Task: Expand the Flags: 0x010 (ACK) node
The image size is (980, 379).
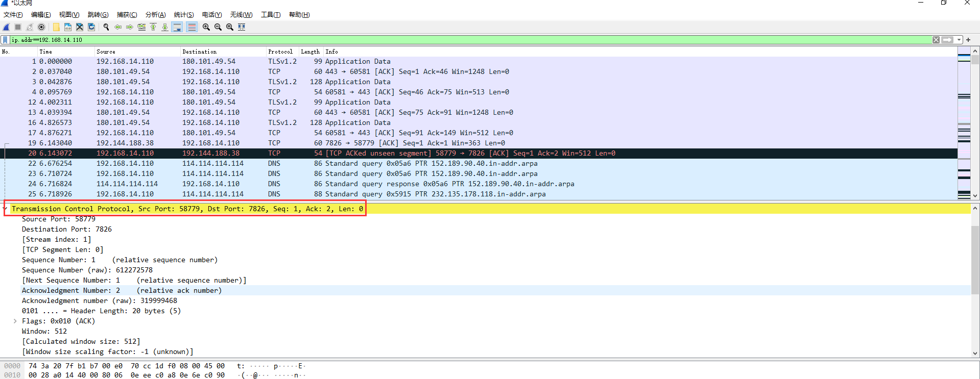Action: (x=15, y=321)
